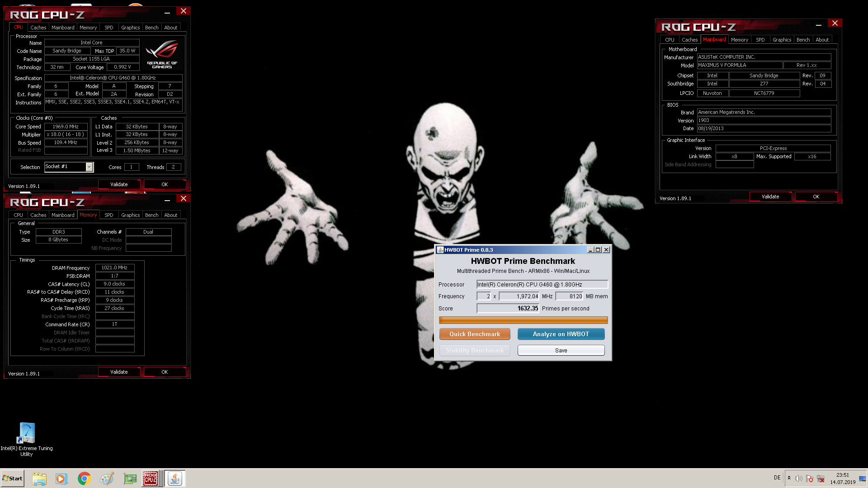This screenshot has height=488, width=868.
Task: Click the DRAM Frequency value 1021.0 MHz
Action: (x=115, y=268)
